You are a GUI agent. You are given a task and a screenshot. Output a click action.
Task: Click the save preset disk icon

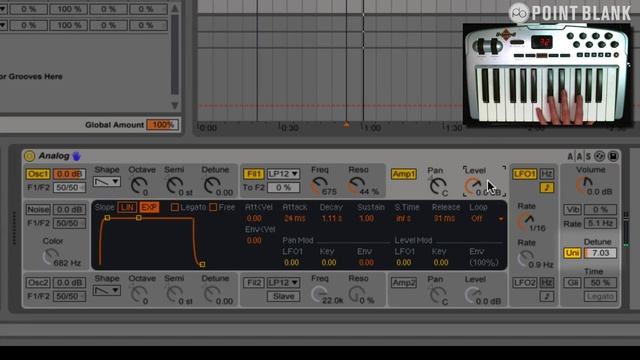pos(613,156)
